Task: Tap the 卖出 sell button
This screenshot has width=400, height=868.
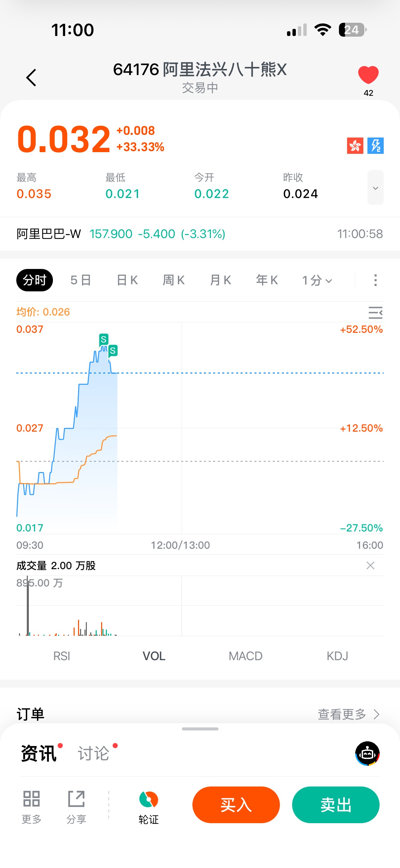Action: [336, 805]
